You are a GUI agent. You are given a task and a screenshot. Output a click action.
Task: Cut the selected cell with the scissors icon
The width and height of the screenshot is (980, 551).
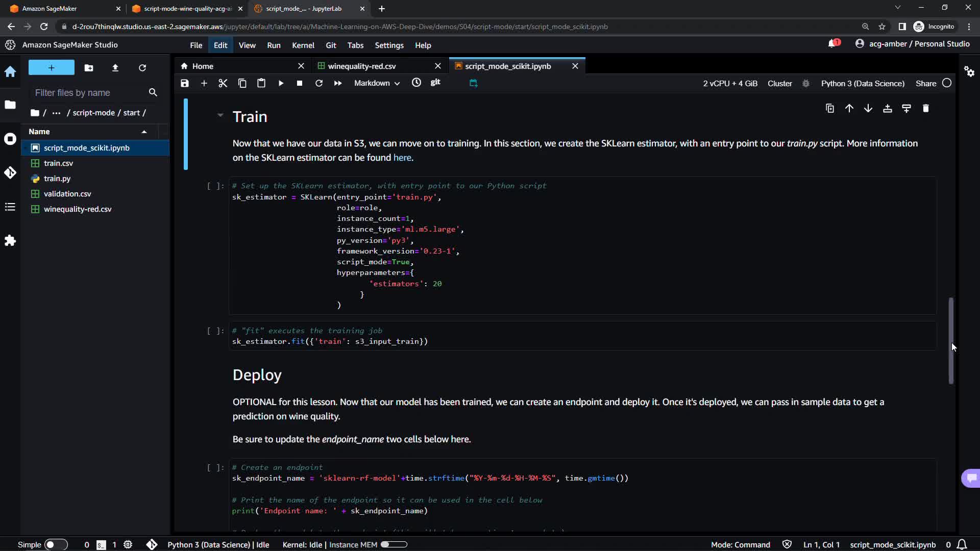click(223, 83)
